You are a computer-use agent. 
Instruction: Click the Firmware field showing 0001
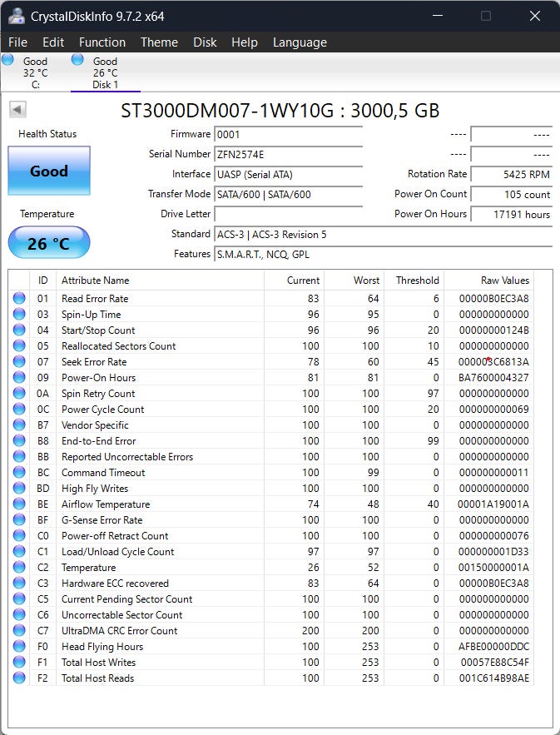pos(288,135)
